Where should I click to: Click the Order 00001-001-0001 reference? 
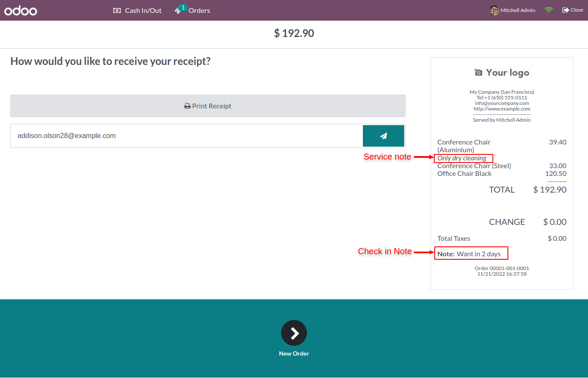click(x=502, y=268)
